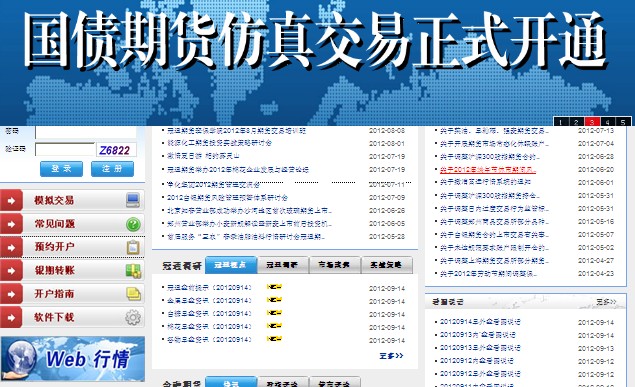Open the 白糖早盘资讯 (20120914) article
This screenshot has width=635, height=387.
click(209, 313)
